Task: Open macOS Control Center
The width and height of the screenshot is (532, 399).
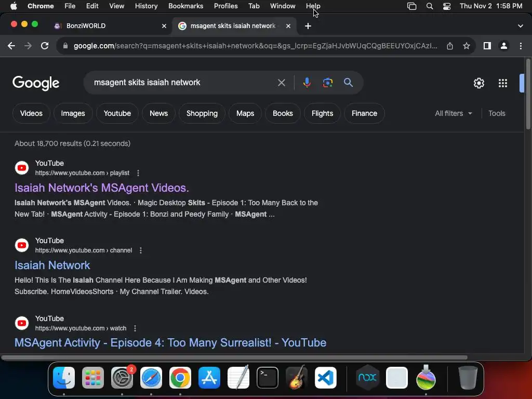Action: [x=447, y=6]
